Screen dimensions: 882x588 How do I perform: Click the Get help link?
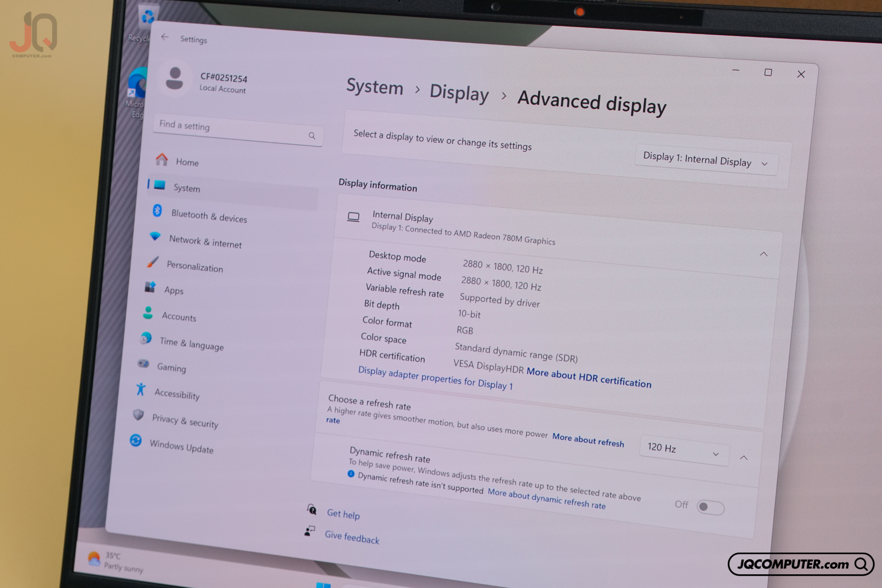(x=343, y=514)
